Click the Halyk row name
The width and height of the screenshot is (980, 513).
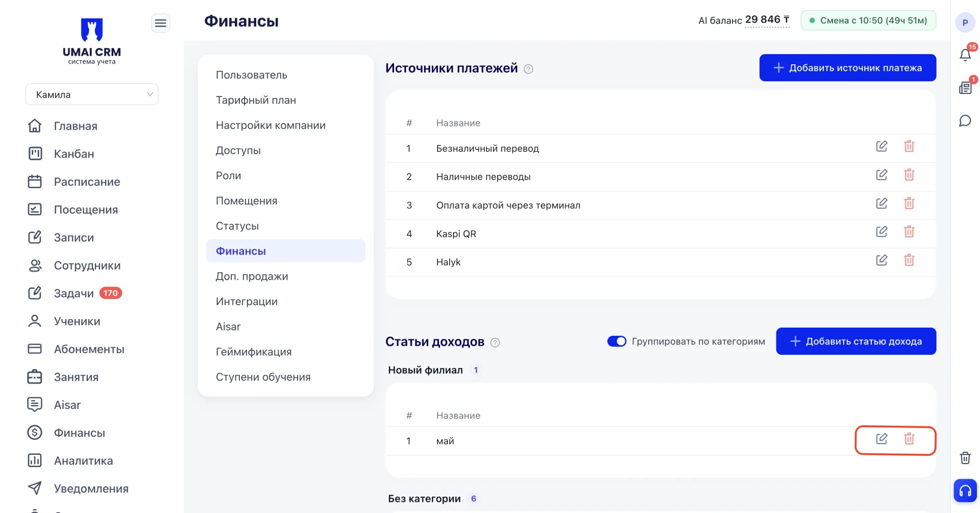(x=448, y=262)
